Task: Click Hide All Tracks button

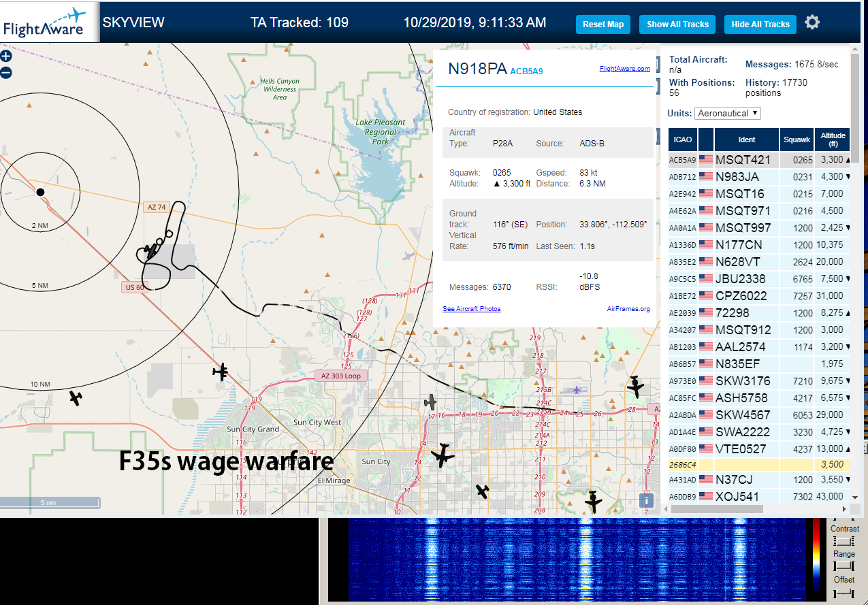Action: tap(760, 24)
